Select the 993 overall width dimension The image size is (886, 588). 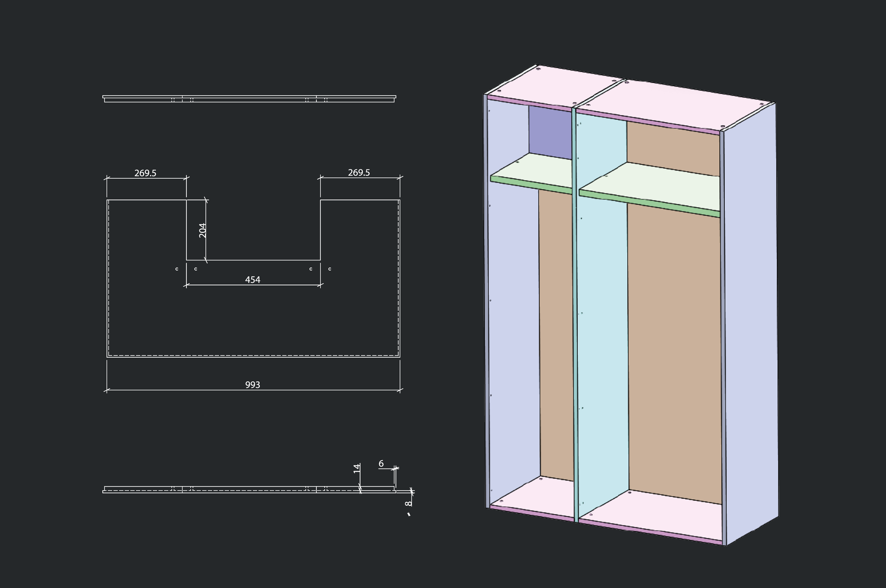252,385
